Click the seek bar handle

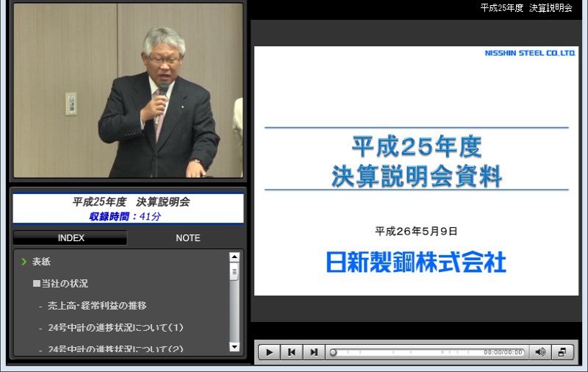pyautogui.click(x=333, y=352)
